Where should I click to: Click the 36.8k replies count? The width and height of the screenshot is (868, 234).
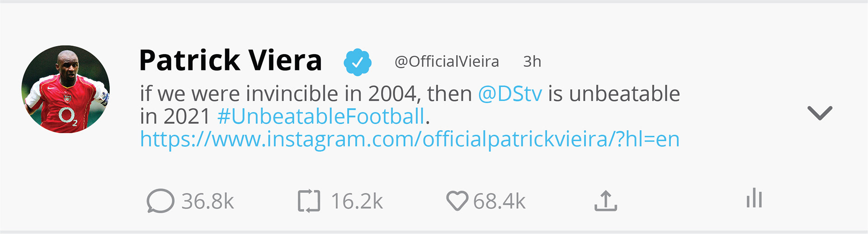(208, 201)
